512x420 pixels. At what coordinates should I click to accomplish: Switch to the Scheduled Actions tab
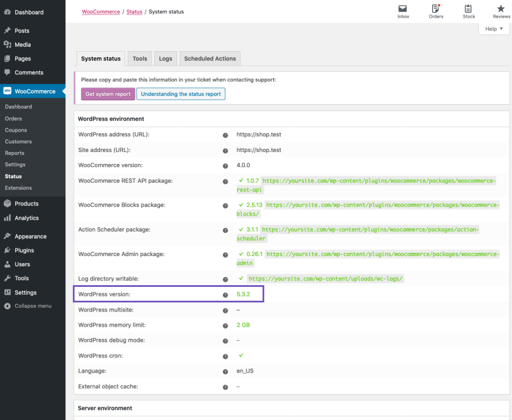(x=210, y=58)
